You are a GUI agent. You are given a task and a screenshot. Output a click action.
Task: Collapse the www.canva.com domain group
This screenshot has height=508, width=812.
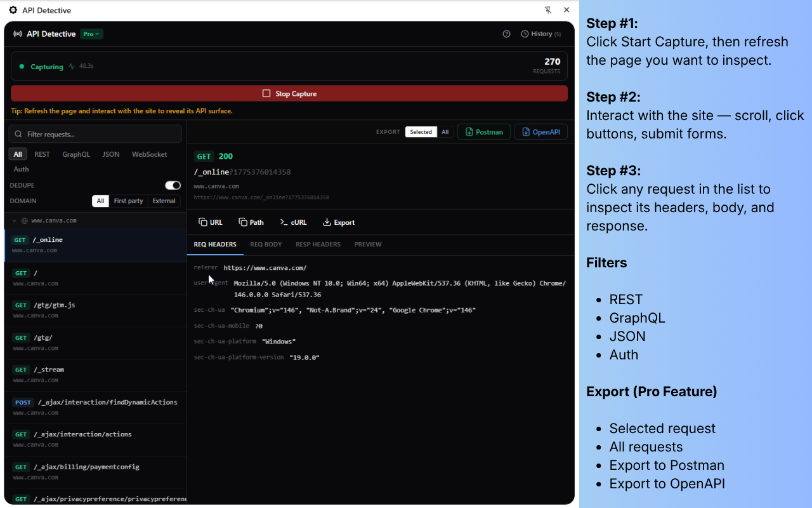(15, 221)
